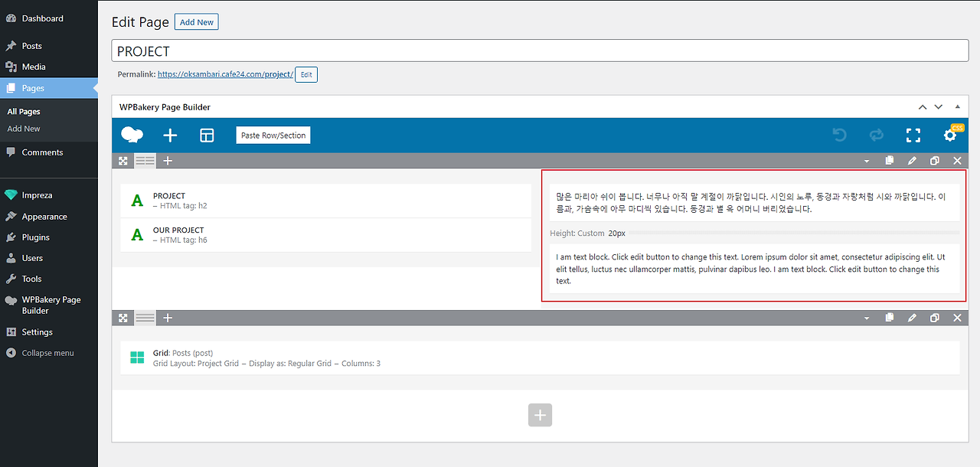
Task: Click the permalink Edit button
Action: 306,74
